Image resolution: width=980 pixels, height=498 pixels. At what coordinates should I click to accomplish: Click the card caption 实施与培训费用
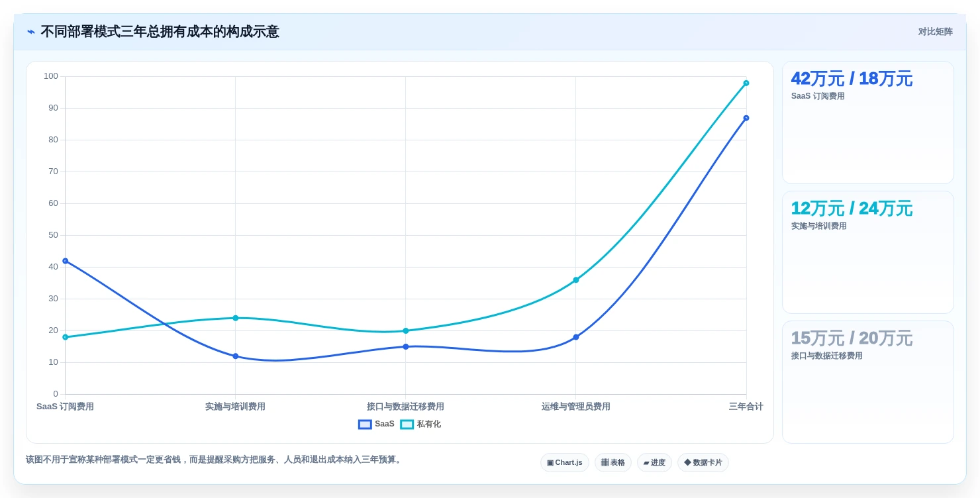tap(818, 226)
